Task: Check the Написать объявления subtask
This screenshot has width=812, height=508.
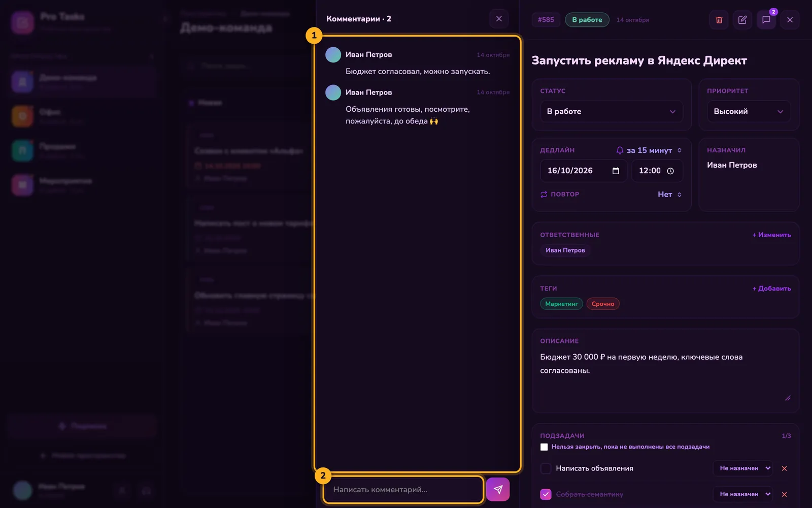Action: (x=546, y=468)
